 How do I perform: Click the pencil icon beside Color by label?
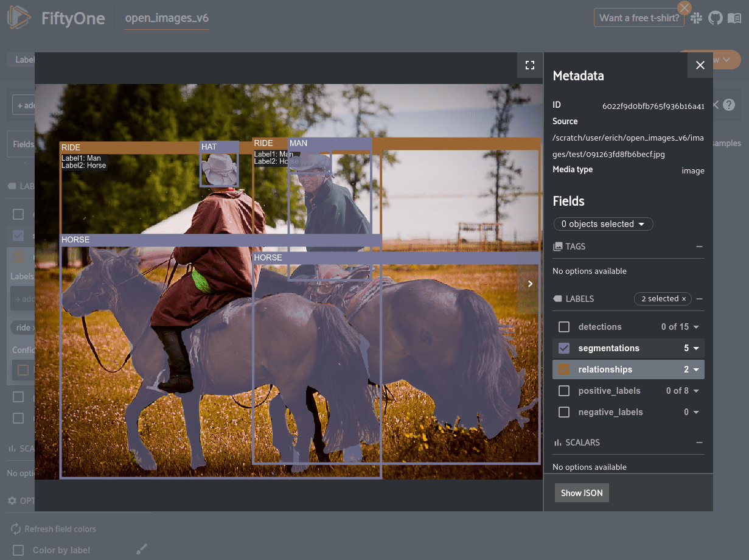[141, 550]
